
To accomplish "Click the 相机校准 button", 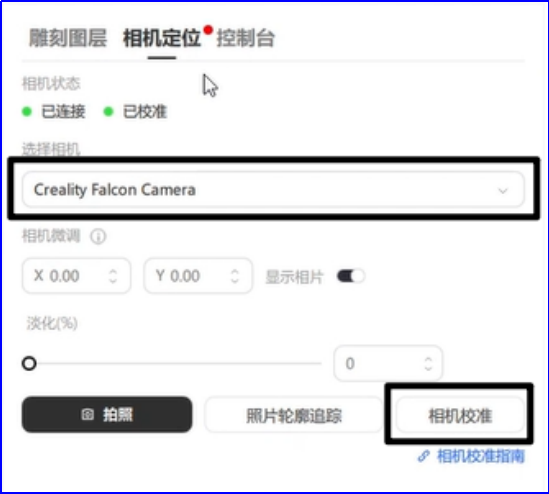I will 460,415.
